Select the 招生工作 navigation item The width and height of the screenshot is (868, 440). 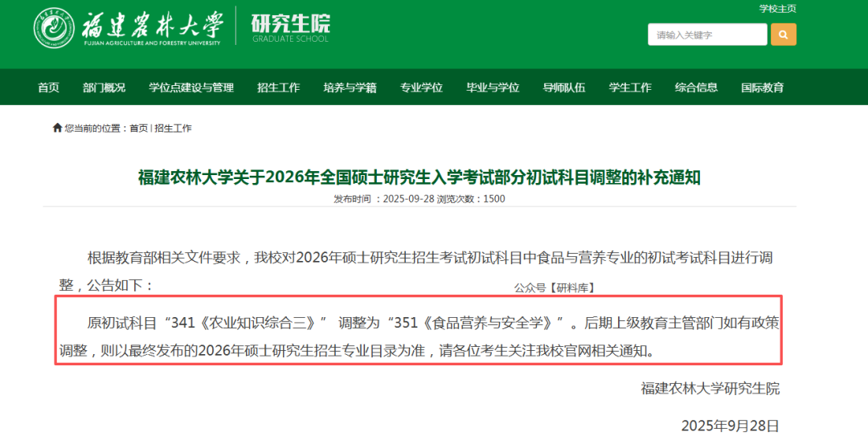(278, 88)
